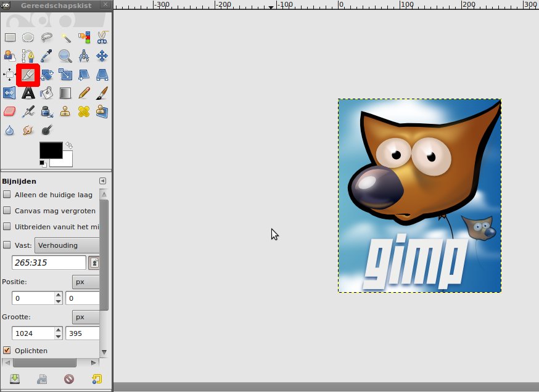Restore saved tool options icon
Viewport: 539px width, 392px height.
coord(41,378)
